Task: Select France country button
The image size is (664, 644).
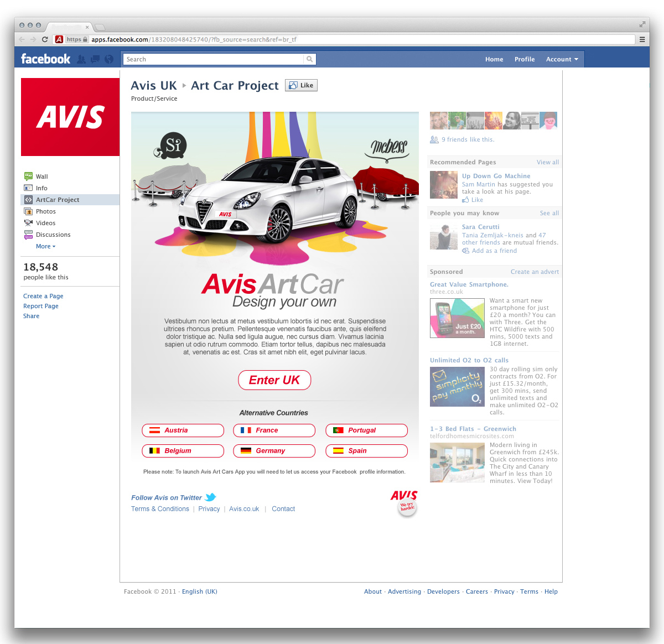Action: point(274,430)
